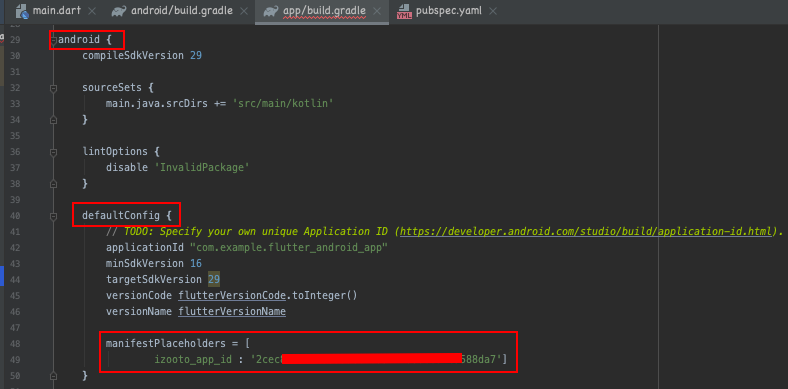Close the main.dart tab
Image resolution: width=788 pixels, height=389 pixels.
click(91, 11)
